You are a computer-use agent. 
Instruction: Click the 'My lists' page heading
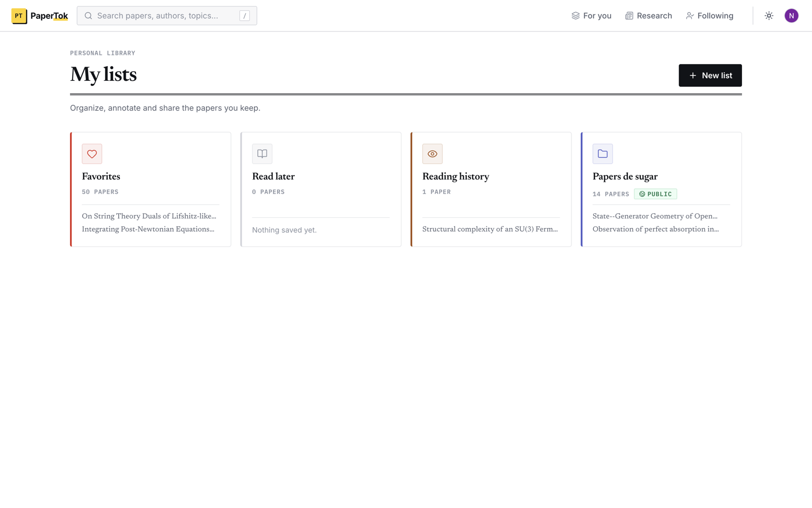pos(104,75)
